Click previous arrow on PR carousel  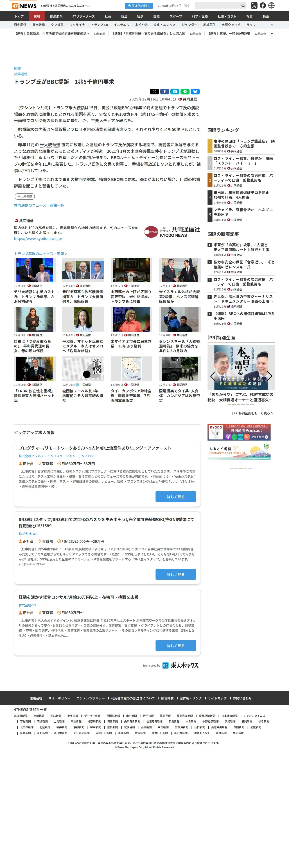point(213,376)
